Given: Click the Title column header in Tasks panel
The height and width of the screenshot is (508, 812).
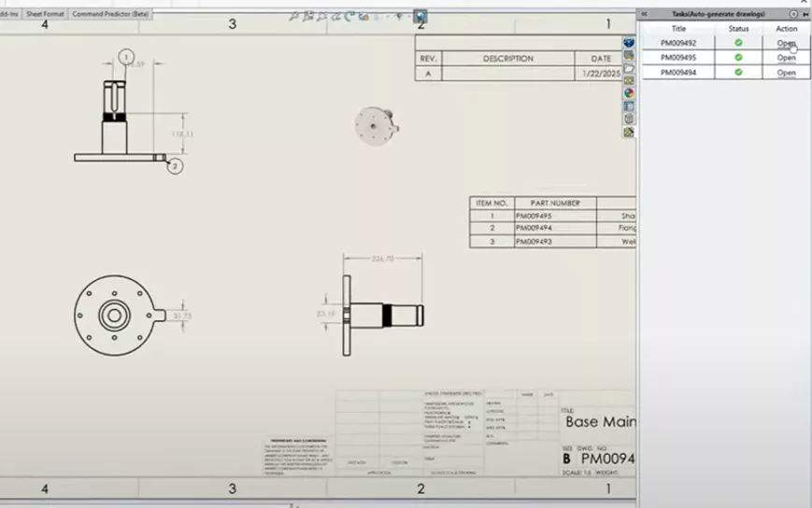Looking at the screenshot, I should 677,29.
